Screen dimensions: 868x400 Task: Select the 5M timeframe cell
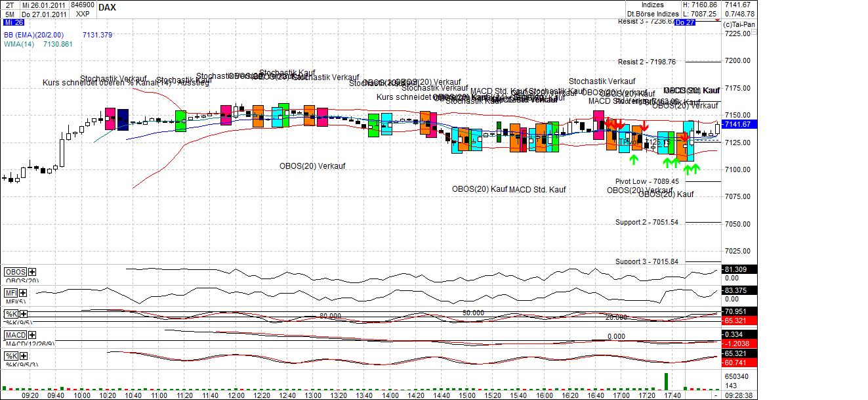(x=9, y=14)
